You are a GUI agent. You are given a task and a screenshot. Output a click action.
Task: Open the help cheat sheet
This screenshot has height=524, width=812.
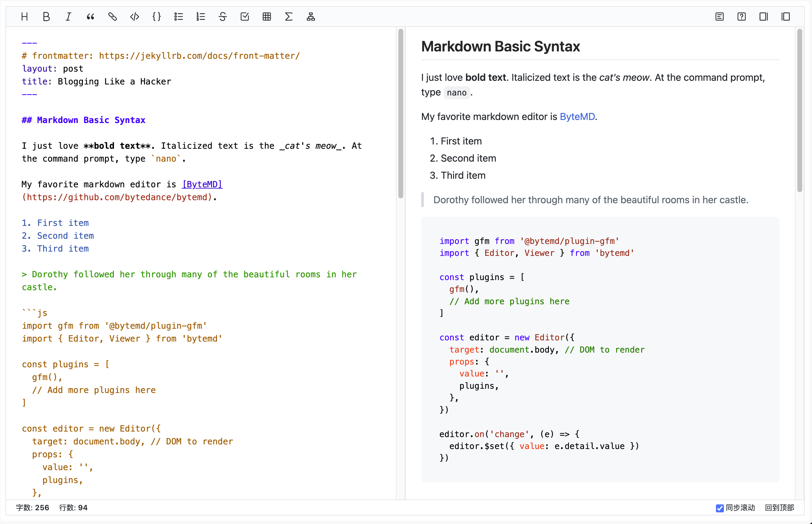pyautogui.click(x=742, y=16)
